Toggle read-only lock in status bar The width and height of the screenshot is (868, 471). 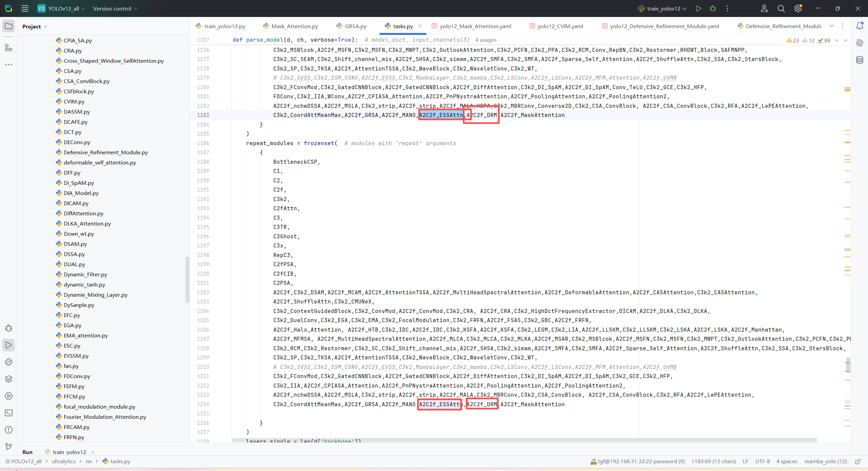click(858, 462)
